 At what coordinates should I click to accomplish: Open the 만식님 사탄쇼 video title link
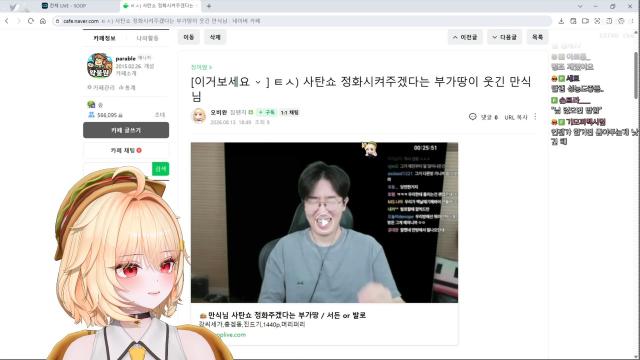[x=287, y=315]
